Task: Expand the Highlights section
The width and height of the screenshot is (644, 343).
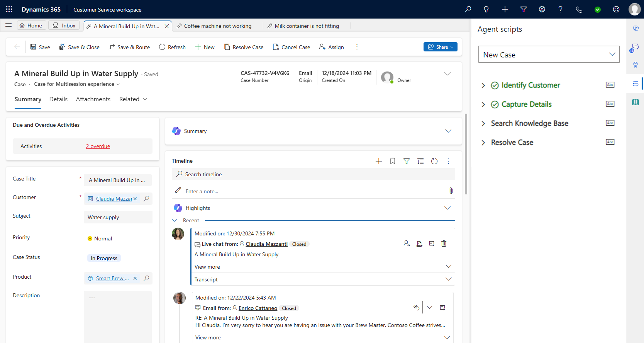Action: [447, 208]
